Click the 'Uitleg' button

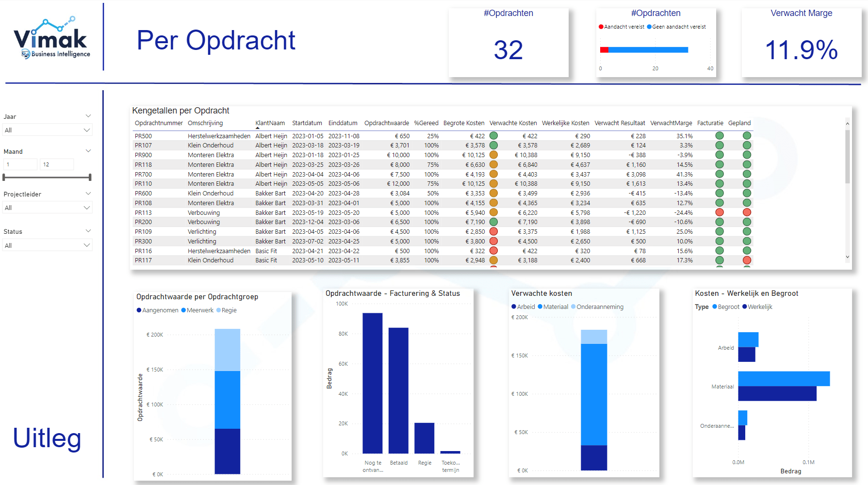(x=47, y=438)
